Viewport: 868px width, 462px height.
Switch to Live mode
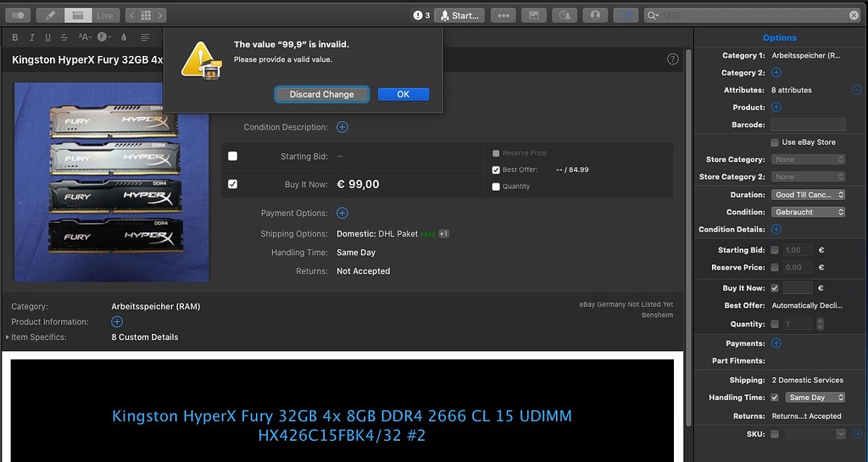[104, 15]
